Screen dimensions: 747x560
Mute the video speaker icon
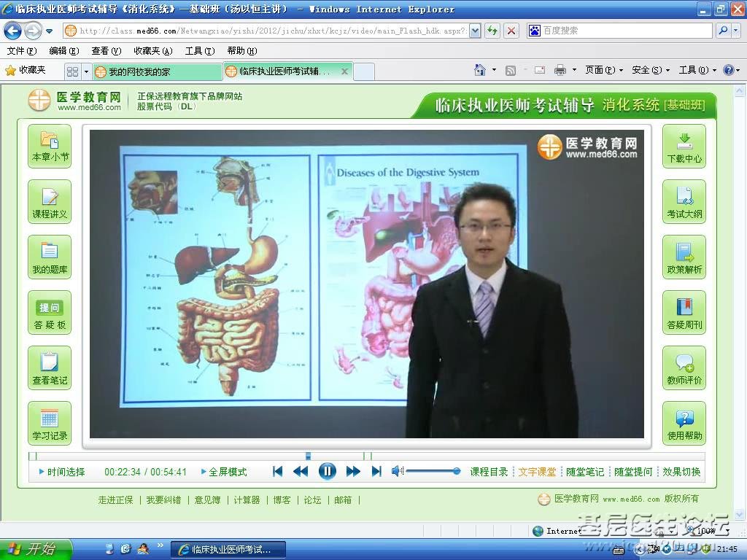point(397,471)
